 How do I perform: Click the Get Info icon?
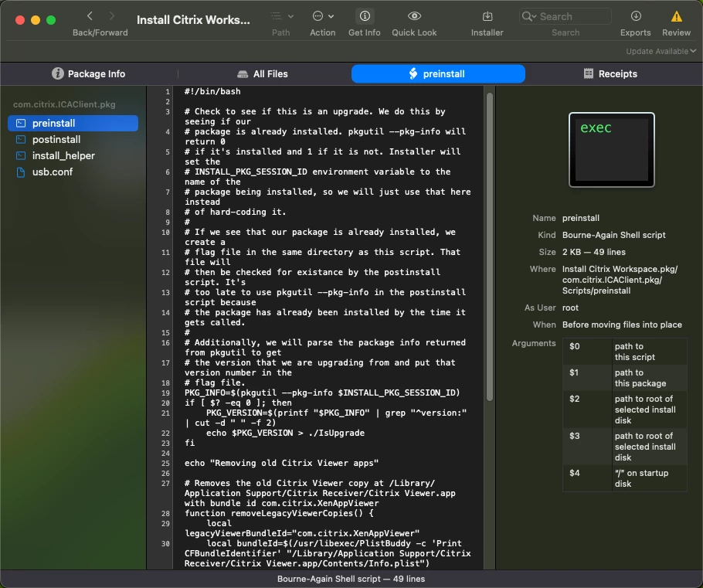coord(365,16)
